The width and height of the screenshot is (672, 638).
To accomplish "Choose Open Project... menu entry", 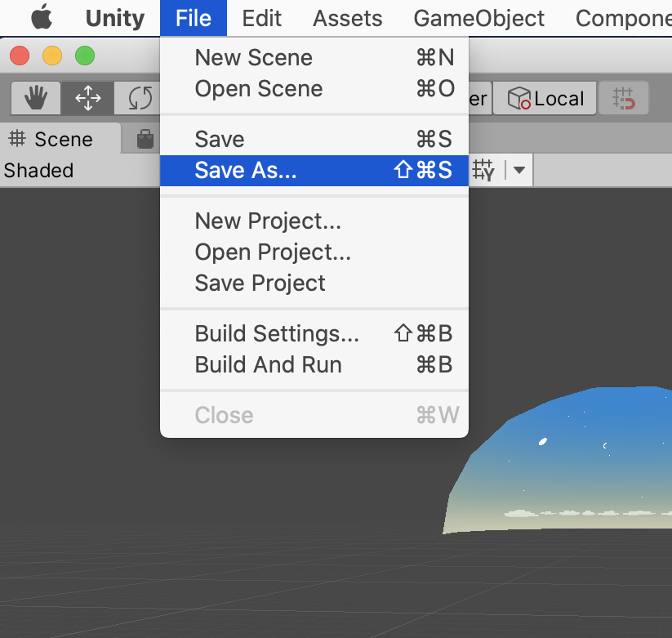I will point(314,252).
